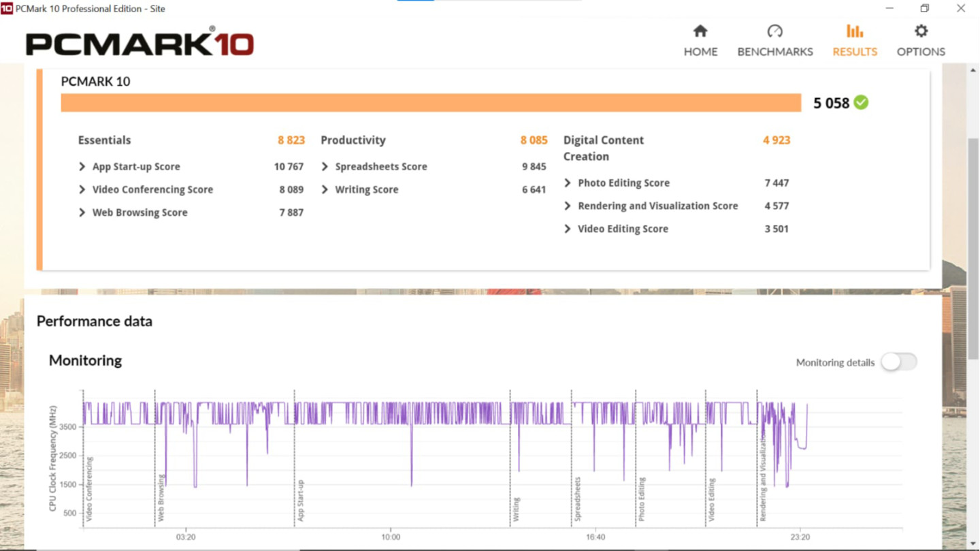Click the scrollbar up arrow
Viewport: 980px width, 551px height.
click(973, 70)
